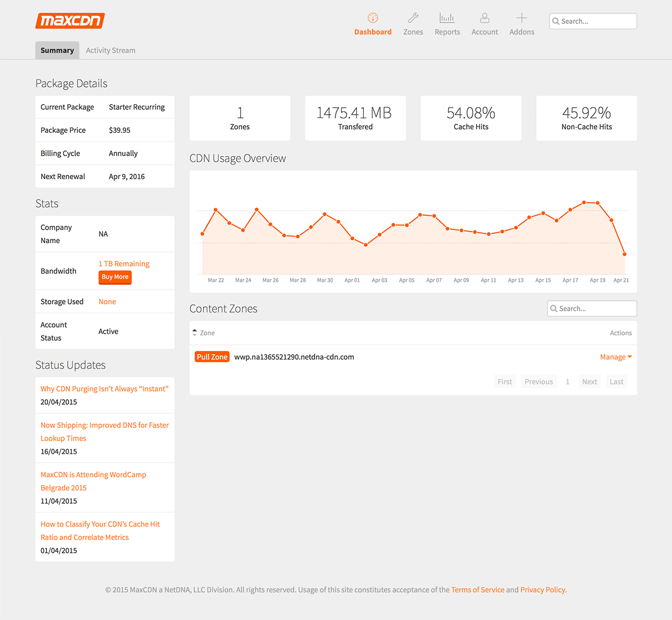Click the top search magnifier icon
The width and height of the screenshot is (672, 620).
coord(556,21)
